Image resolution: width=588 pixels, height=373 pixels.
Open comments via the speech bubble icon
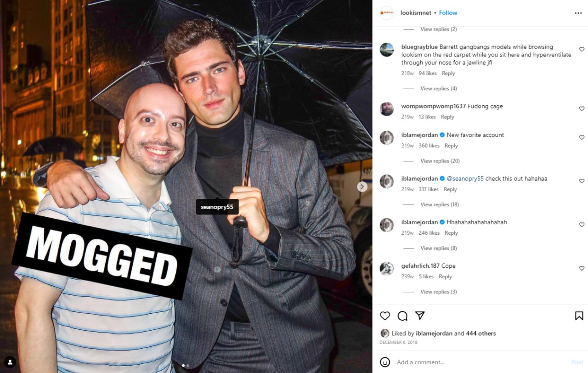point(402,316)
